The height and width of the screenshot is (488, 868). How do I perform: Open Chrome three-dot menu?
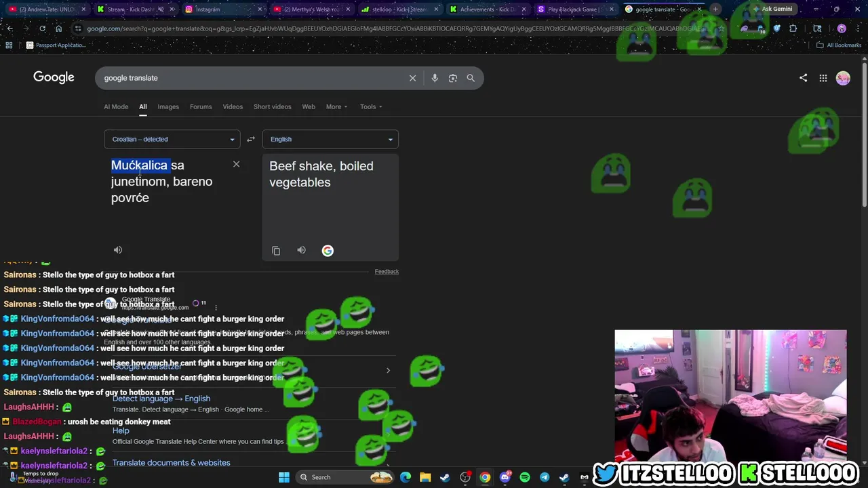[858, 28]
